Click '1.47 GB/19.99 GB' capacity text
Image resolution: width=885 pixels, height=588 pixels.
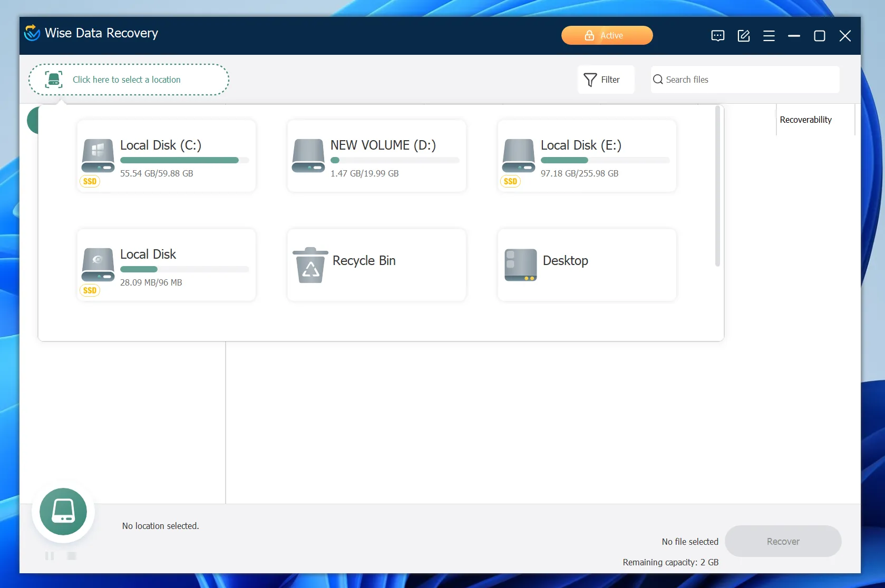coord(365,173)
